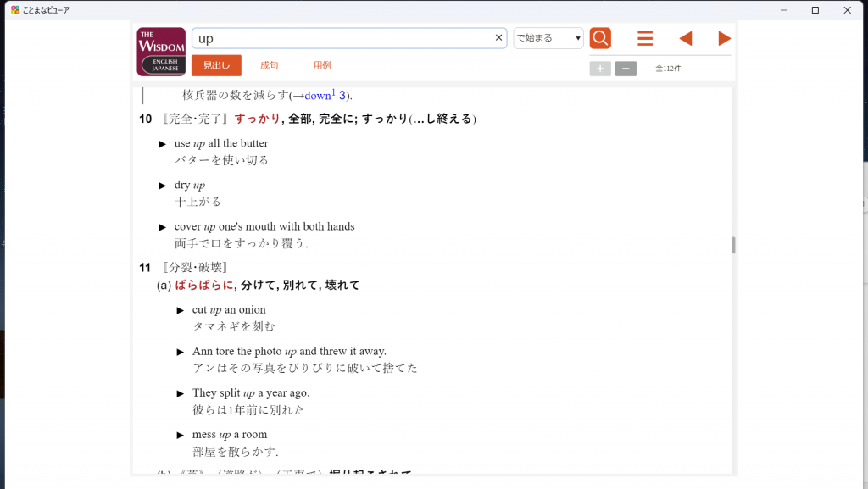Select the 見出し tab
Viewport: 868px width, 489px height.
[216, 65]
